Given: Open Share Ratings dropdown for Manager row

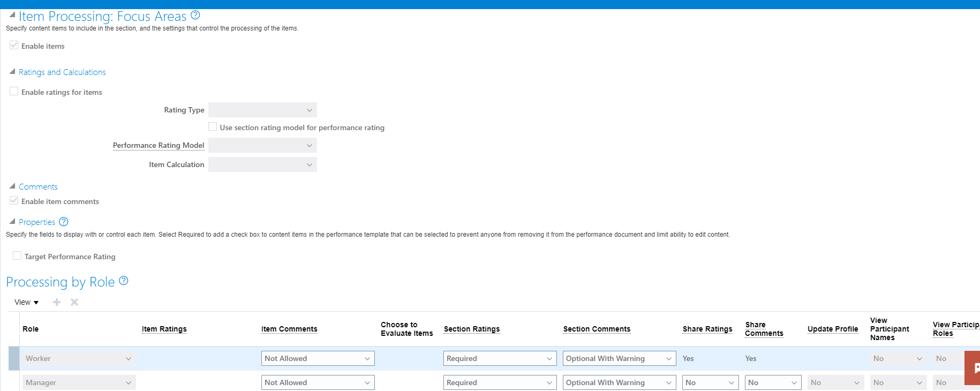Looking at the screenshot, I should pyautogui.click(x=711, y=382).
